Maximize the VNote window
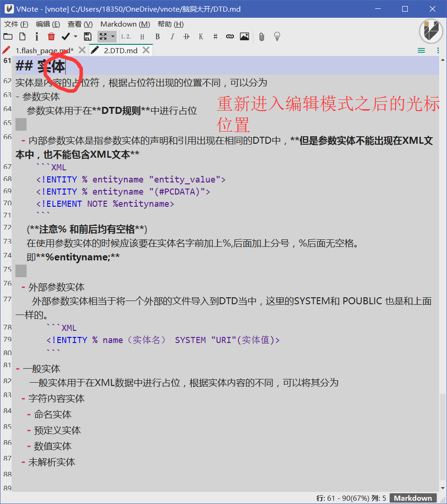Screen dimensions: 447x504 (405, 9)
